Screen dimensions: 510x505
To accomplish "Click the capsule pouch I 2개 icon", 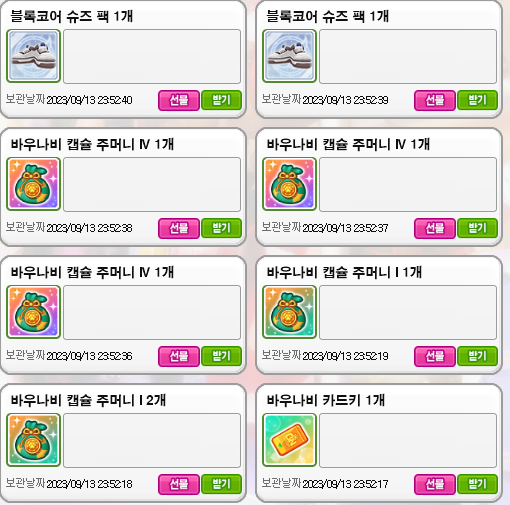I will coord(34,440).
